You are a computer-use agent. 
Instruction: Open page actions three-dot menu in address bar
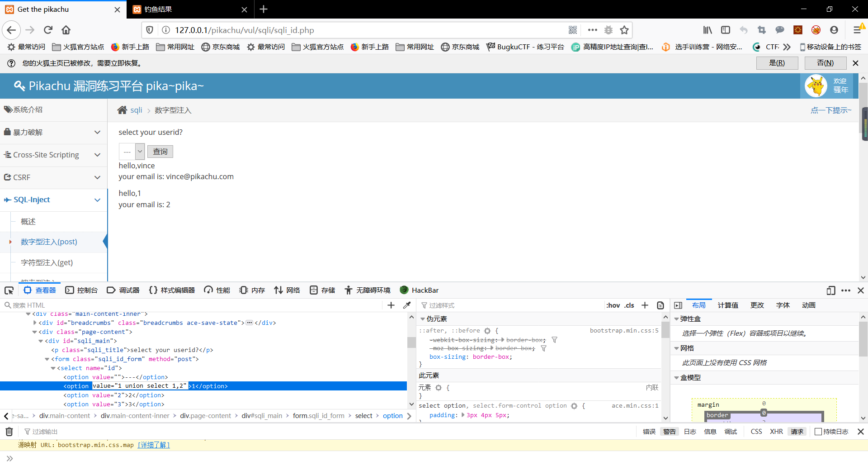pos(592,30)
